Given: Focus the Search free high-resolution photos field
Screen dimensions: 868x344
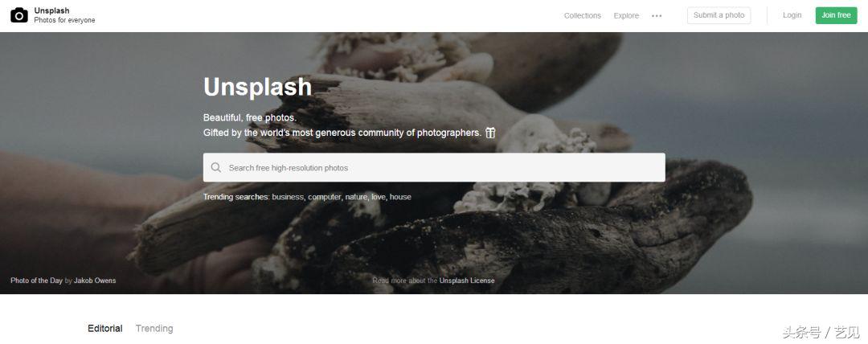Looking at the screenshot, I should tap(434, 167).
